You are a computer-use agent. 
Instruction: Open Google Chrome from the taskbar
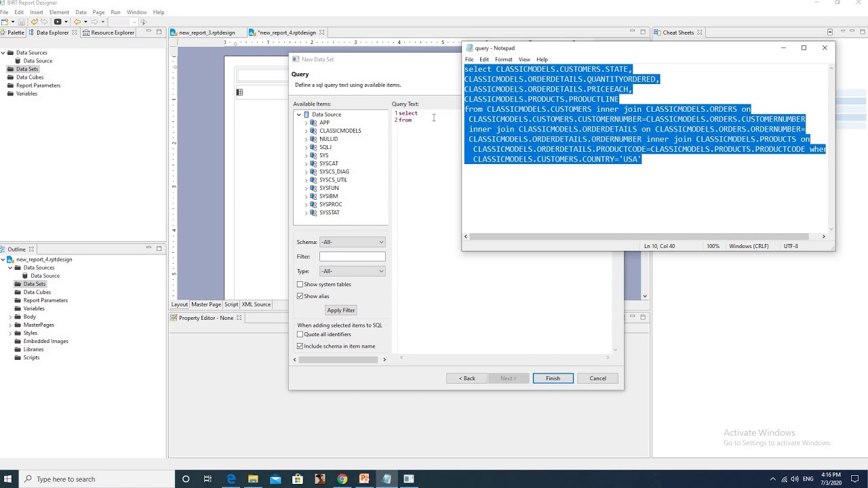[342, 479]
